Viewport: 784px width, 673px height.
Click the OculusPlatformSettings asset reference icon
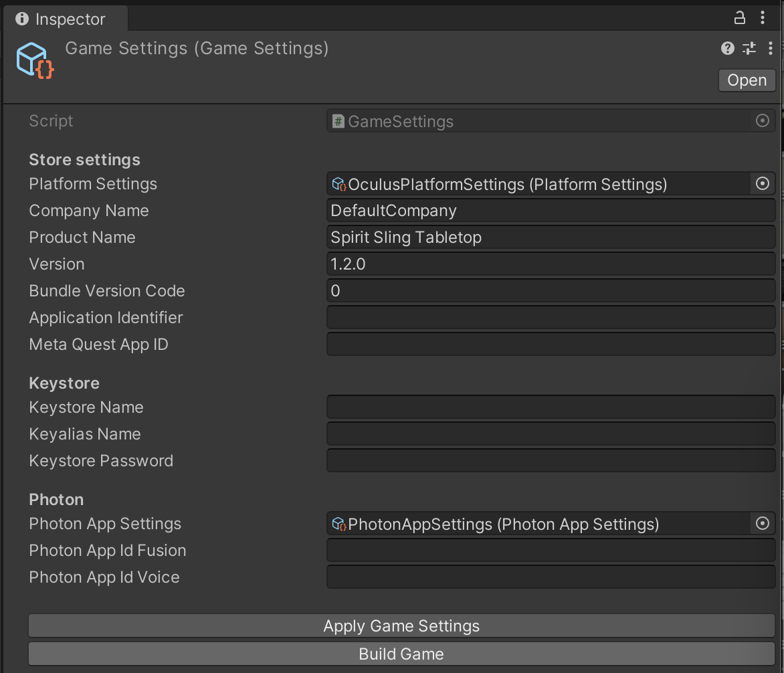[338, 185]
